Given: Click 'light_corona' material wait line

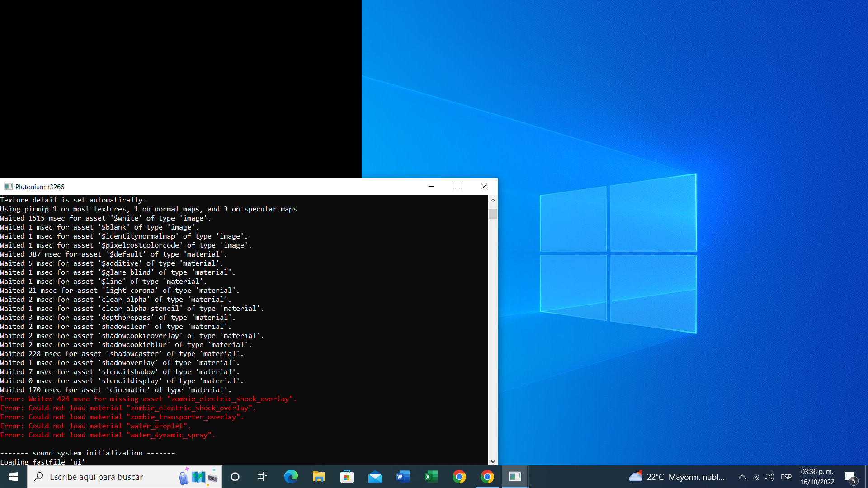Looking at the screenshot, I should [120, 291].
